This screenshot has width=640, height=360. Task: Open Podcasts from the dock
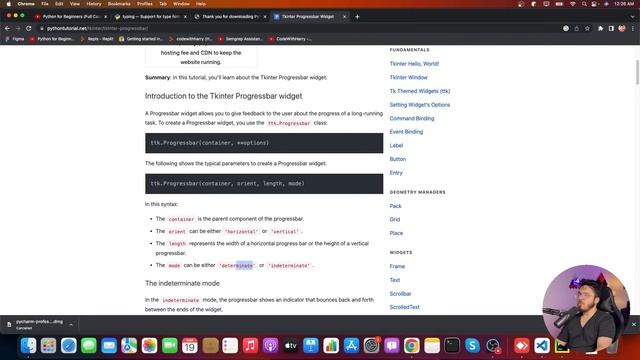pos(271,346)
